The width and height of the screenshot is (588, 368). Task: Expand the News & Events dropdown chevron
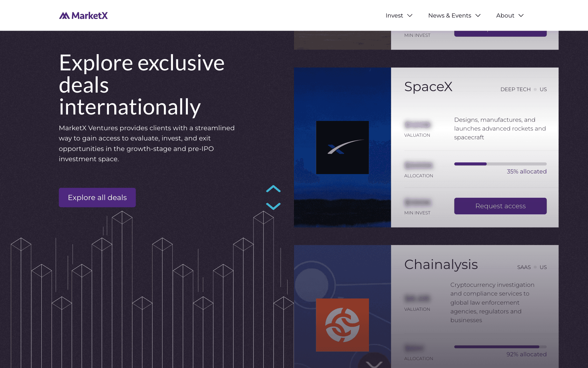tap(478, 15)
